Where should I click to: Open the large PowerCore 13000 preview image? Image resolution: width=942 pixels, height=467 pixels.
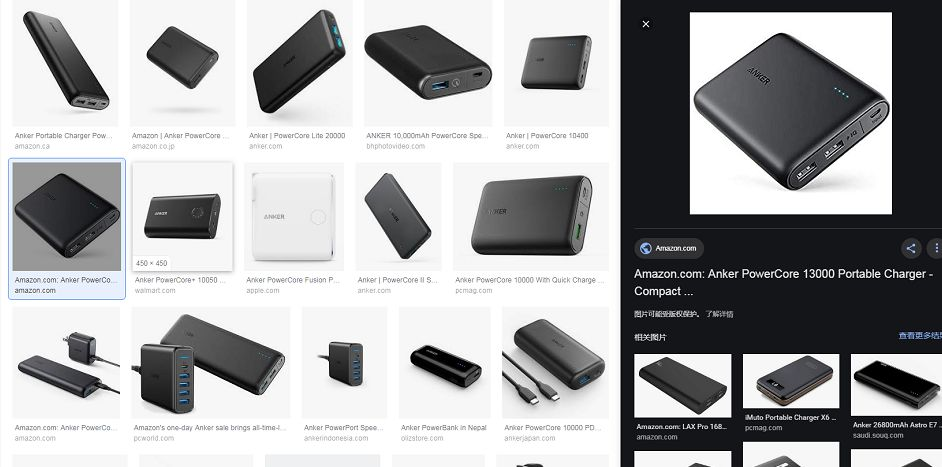pyautogui.click(x=791, y=113)
